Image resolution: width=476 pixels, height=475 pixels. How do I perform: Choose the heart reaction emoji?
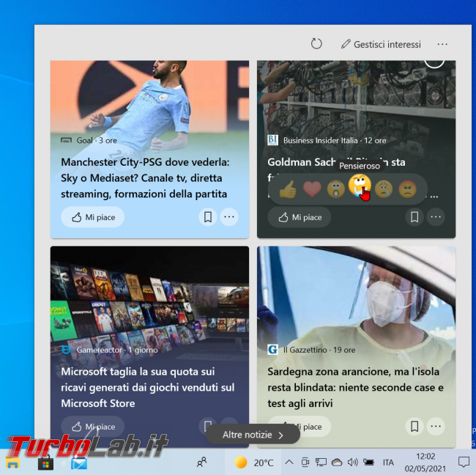[312, 189]
